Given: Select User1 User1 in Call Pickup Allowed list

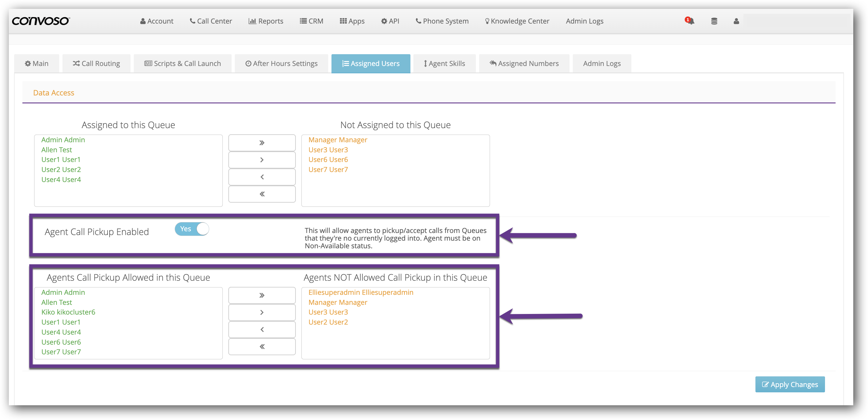Looking at the screenshot, I should (x=61, y=322).
